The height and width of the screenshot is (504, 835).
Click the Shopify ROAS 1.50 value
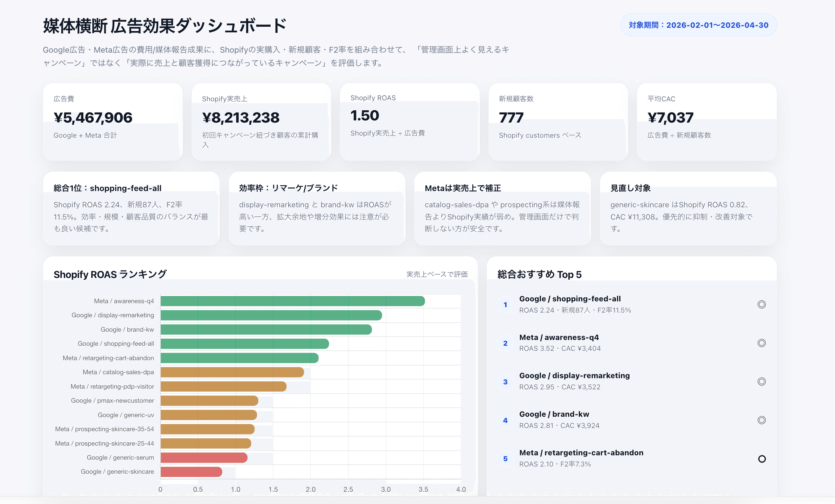coord(365,116)
